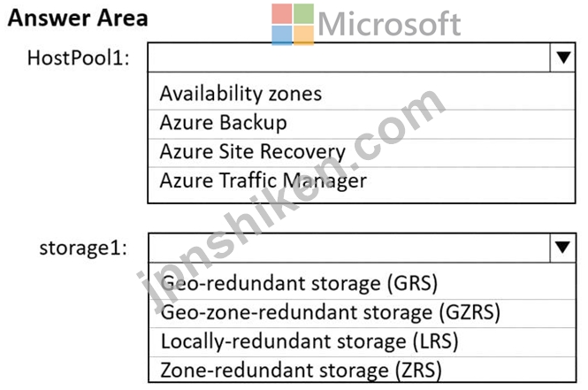Viewport: 588px width, 390px height.
Task: Click the storage1 selection field
Action: point(349,248)
